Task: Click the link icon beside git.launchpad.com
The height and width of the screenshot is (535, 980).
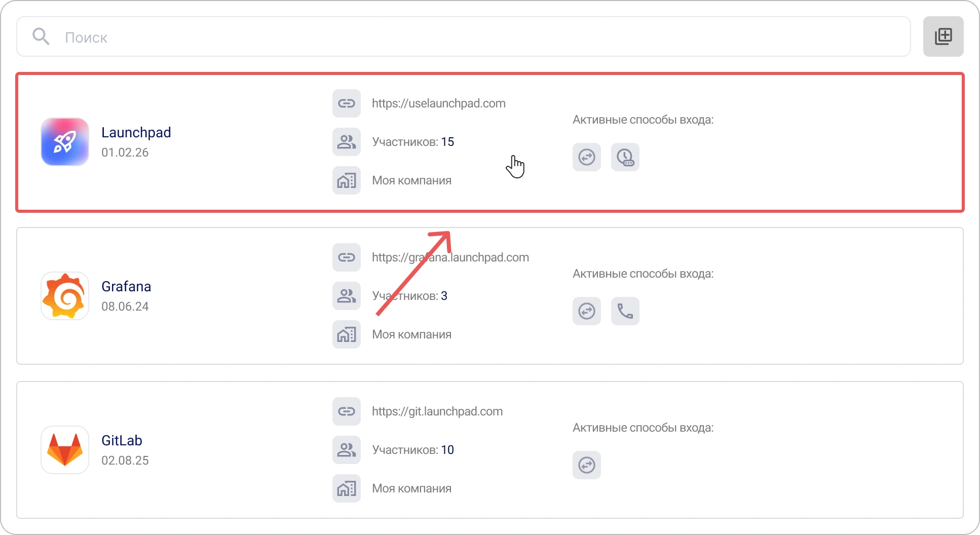Action: pyautogui.click(x=346, y=411)
